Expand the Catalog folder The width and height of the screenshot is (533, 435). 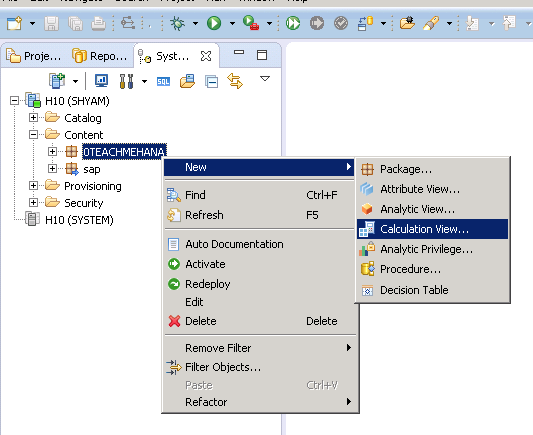(x=33, y=118)
